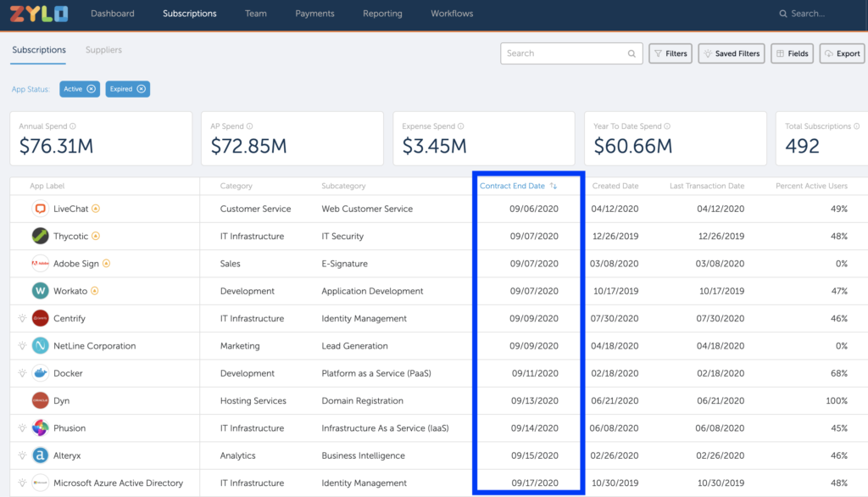Click the lightbulb icon in Phusion row
This screenshot has width=868, height=497.
[22, 427]
